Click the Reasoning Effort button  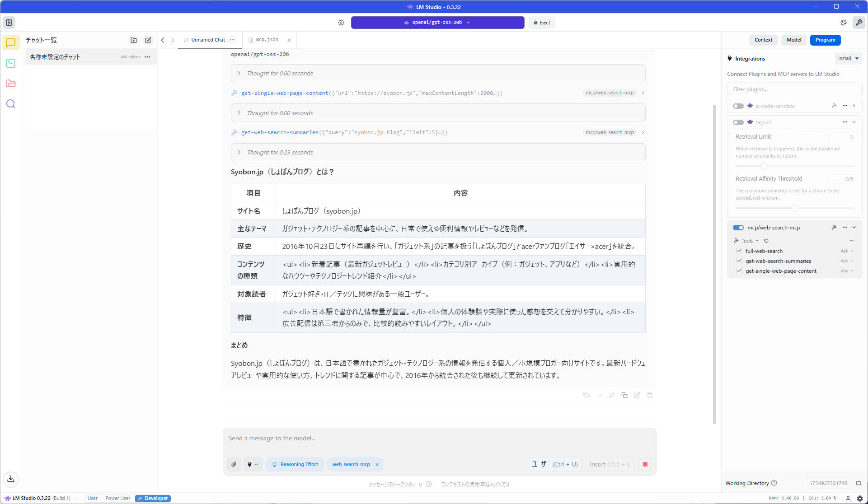click(x=295, y=464)
